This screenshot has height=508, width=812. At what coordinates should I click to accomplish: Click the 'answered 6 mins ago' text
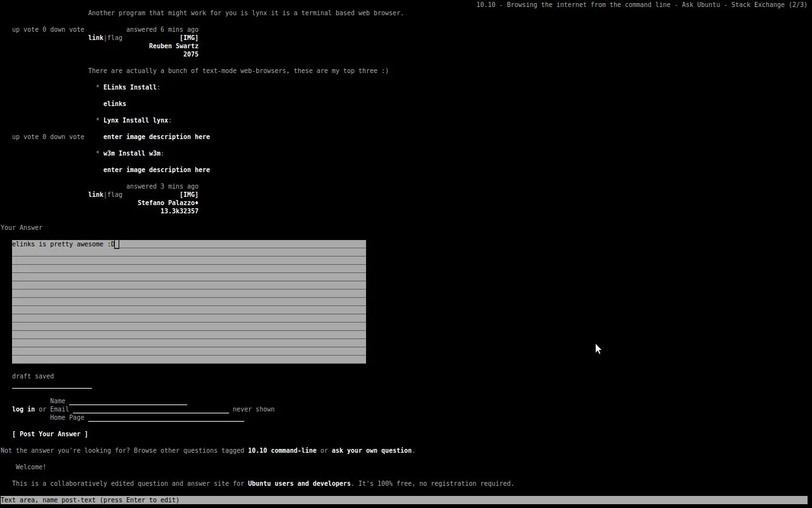point(162,29)
